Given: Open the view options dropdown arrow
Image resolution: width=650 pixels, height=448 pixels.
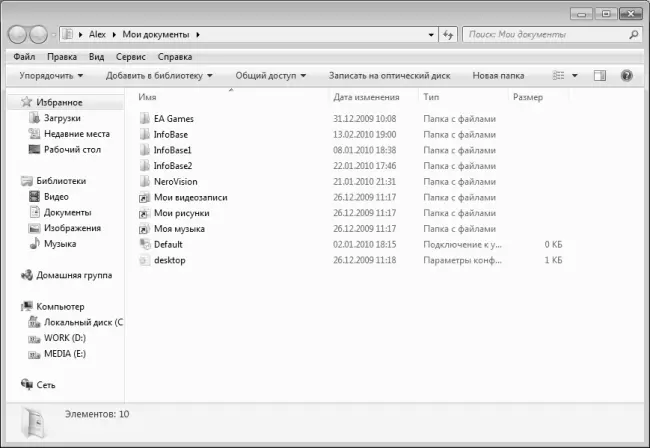Looking at the screenshot, I should pos(575,75).
